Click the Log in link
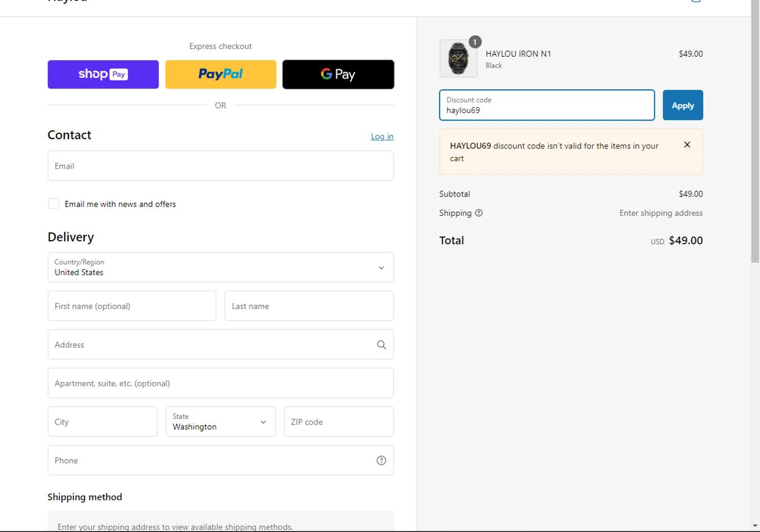This screenshot has width=760, height=532. (x=382, y=136)
